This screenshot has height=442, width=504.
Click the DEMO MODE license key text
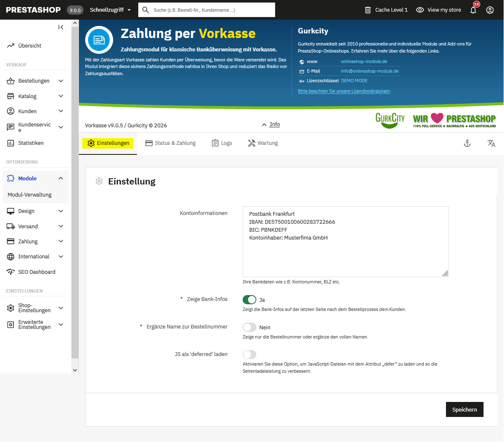click(354, 81)
